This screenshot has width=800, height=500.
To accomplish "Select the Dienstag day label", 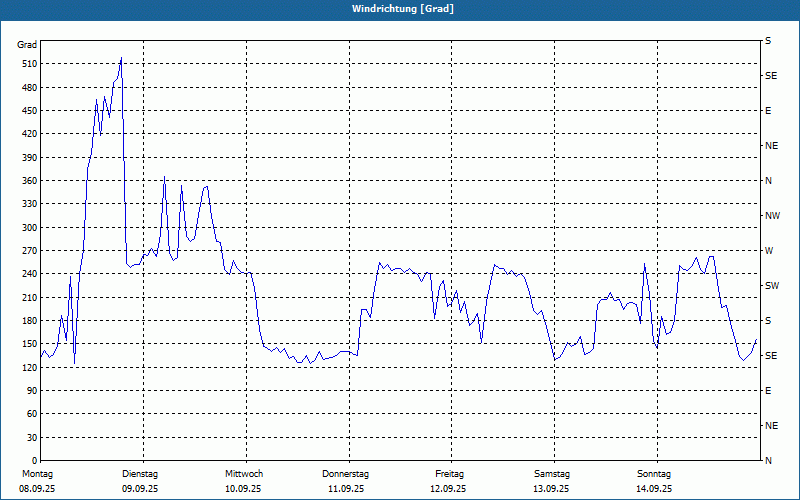I will click(x=140, y=473).
